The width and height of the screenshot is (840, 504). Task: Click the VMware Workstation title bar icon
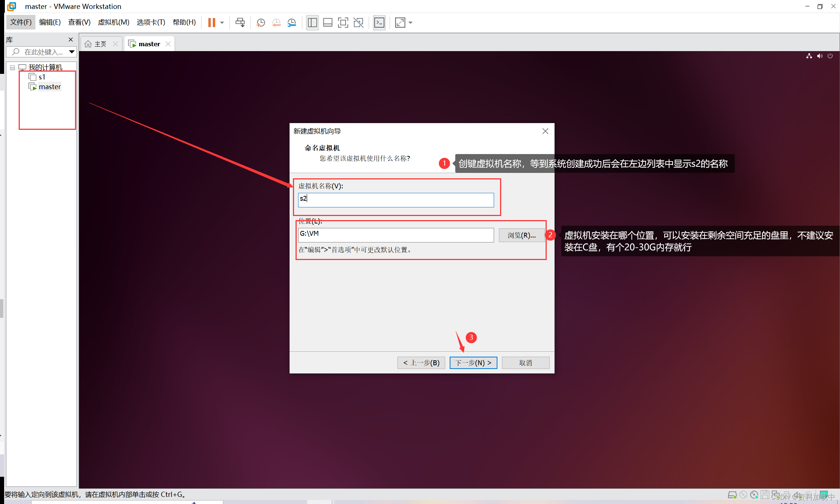tap(12, 6)
